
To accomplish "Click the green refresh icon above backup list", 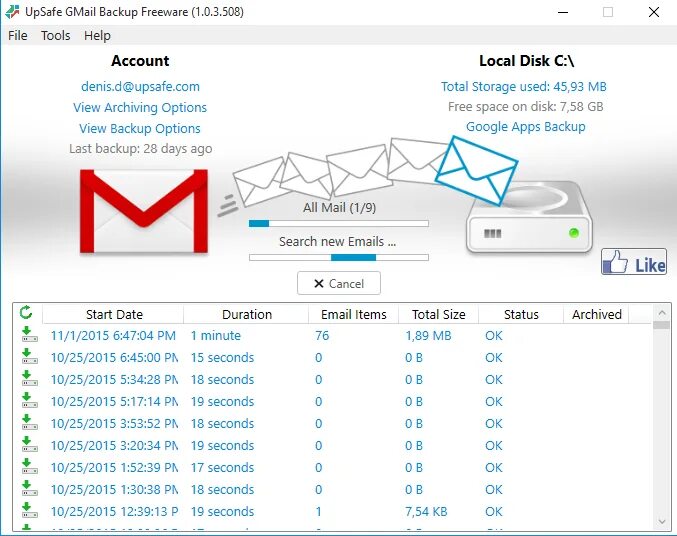I will click(x=26, y=312).
